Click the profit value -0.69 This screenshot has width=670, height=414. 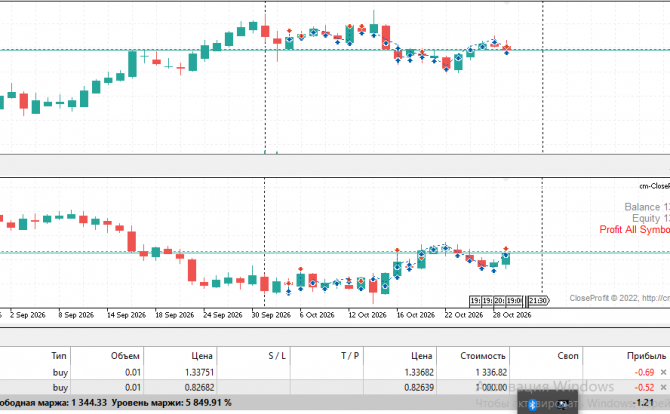pyautogui.click(x=644, y=373)
